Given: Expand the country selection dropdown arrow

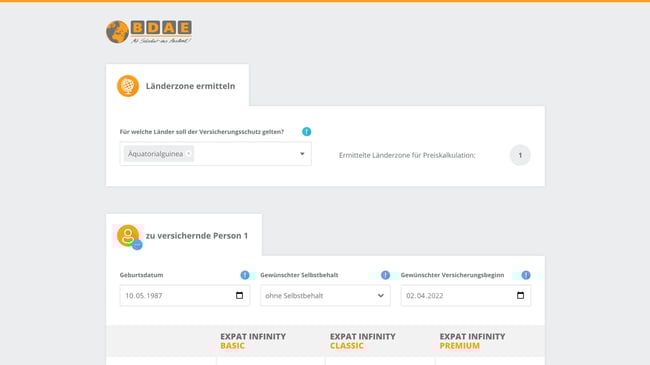Looking at the screenshot, I should (x=302, y=154).
